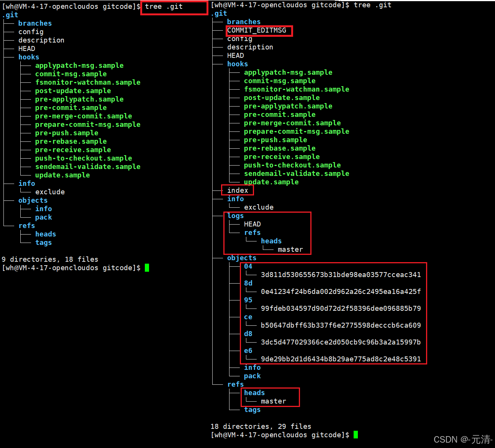Click 'heads' folder in left tree
Viewport: 495px width, 448px height.
(x=45, y=234)
